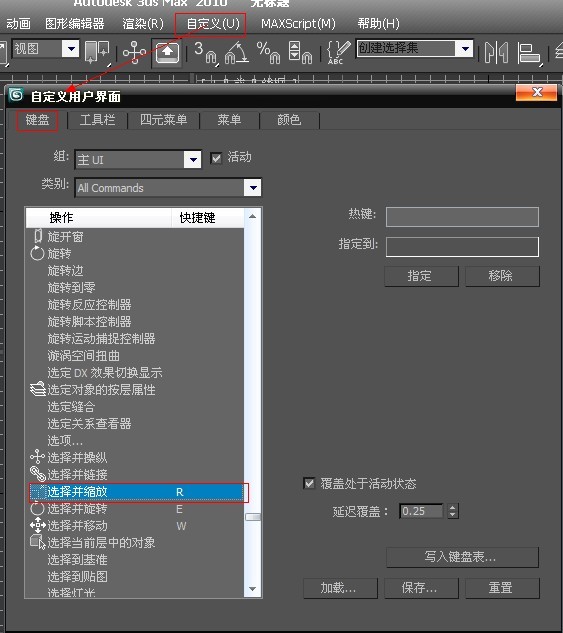Click the 移除 button
The image size is (563, 633).
(502, 276)
